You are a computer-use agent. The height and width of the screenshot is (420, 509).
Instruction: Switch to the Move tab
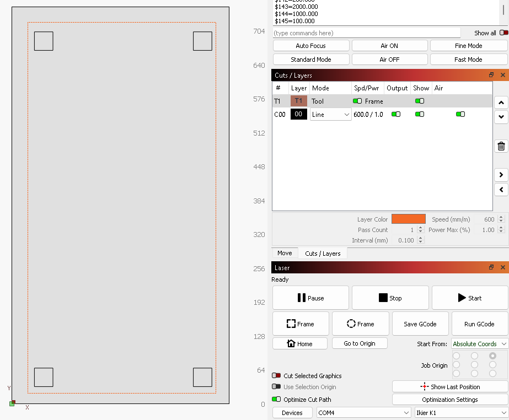[285, 253]
